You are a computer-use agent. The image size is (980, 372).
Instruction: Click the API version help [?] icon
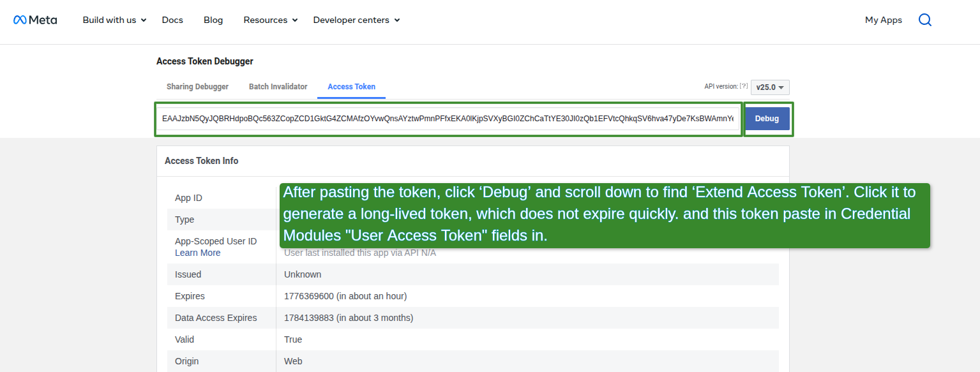(x=744, y=86)
